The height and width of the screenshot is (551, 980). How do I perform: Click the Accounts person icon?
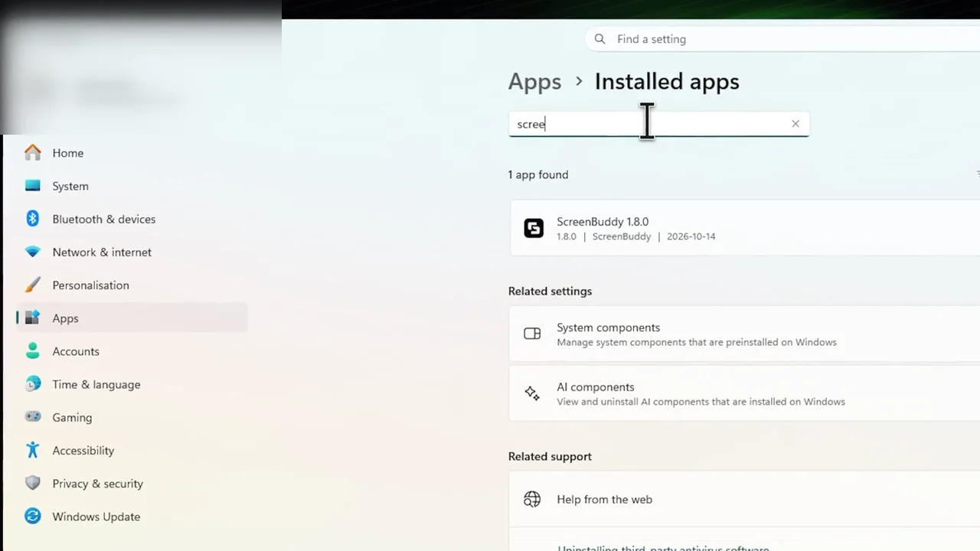32,350
